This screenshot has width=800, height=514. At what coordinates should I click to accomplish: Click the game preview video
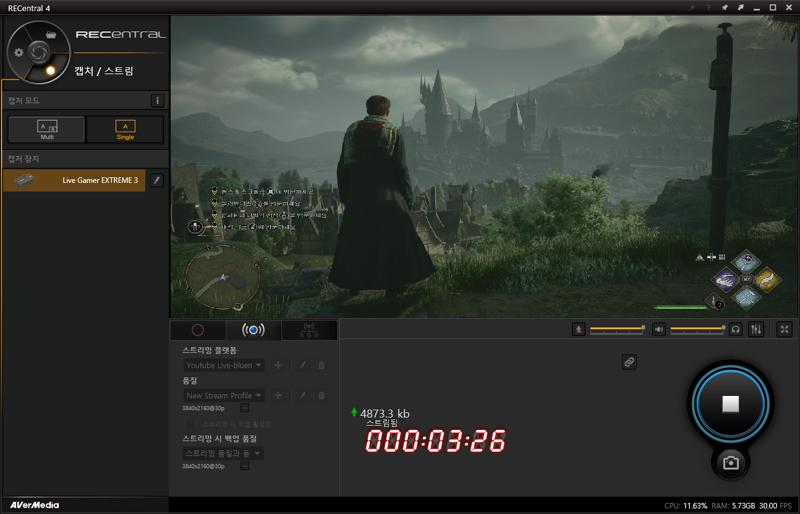(x=485, y=166)
